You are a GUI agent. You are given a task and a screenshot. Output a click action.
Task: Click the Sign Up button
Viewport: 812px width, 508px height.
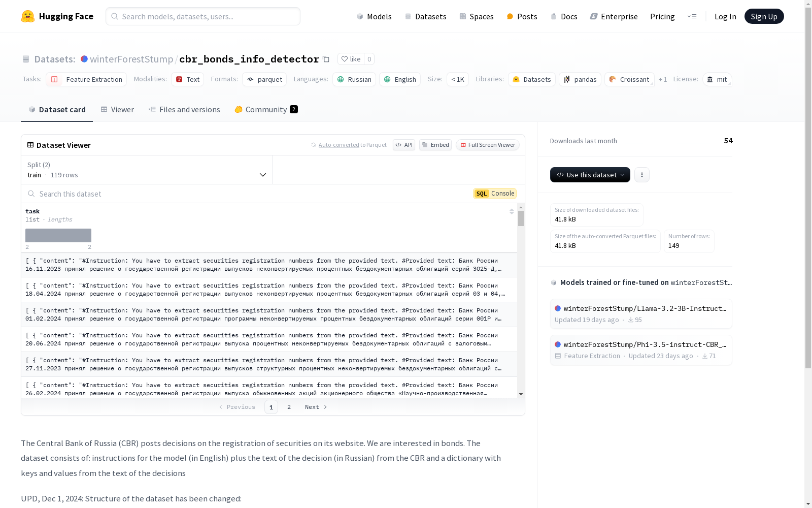click(764, 16)
